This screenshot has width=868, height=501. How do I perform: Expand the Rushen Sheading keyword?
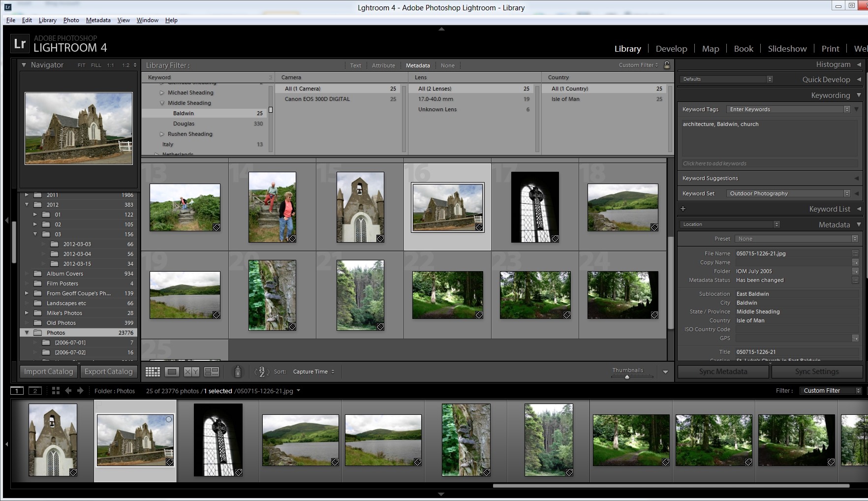point(162,134)
